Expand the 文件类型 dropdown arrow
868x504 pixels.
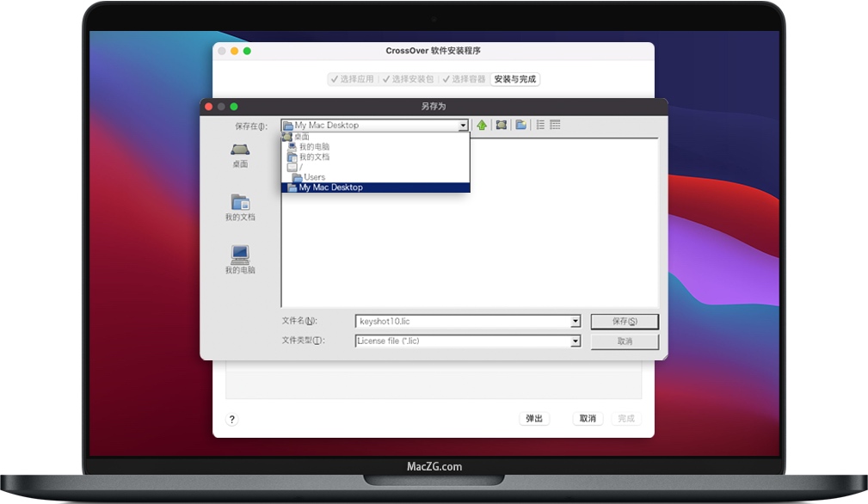click(x=576, y=341)
